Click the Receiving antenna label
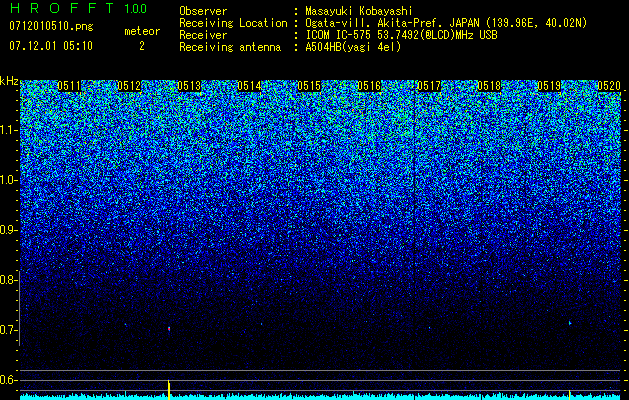Viewport: 629px width, 400px height. tap(230, 47)
